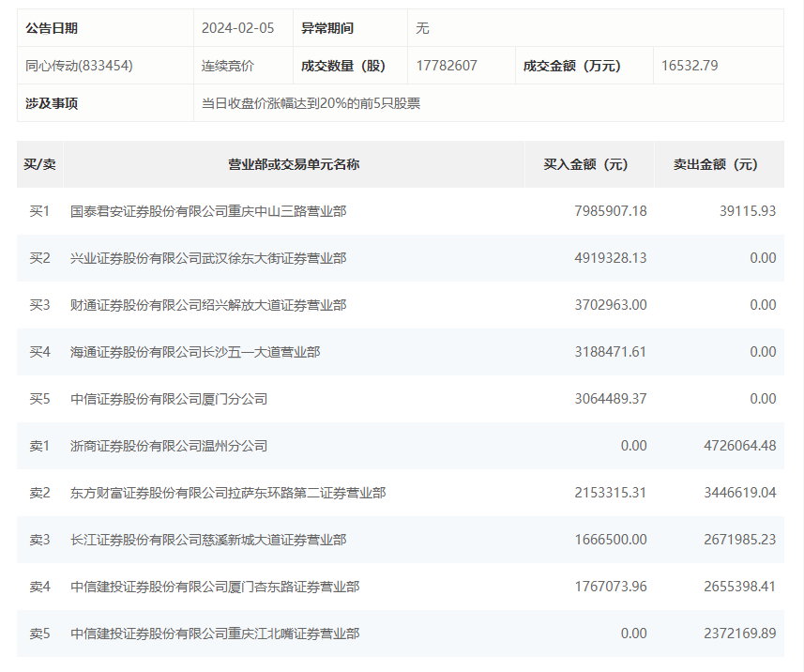Select 国泰君安证券 重庆中山三路营业部 row name
Screen dimensions: 804x672
pyautogui.click(x=208, y=211)
